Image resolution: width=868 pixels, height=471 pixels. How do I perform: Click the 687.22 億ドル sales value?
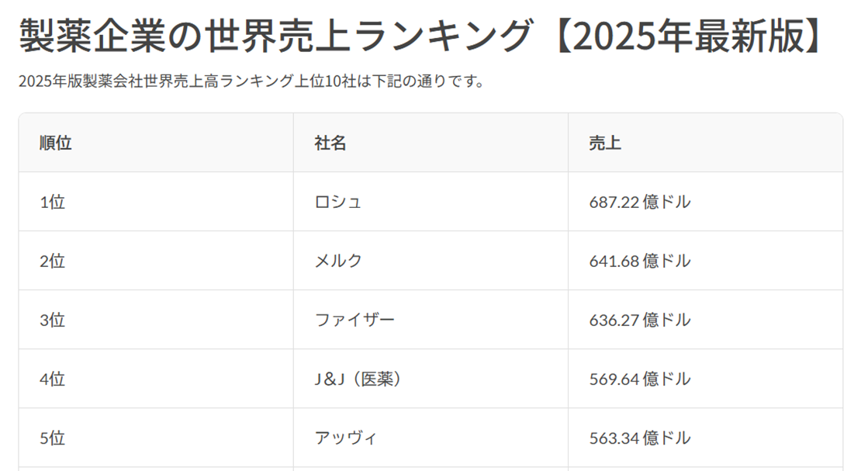point(640,202)
